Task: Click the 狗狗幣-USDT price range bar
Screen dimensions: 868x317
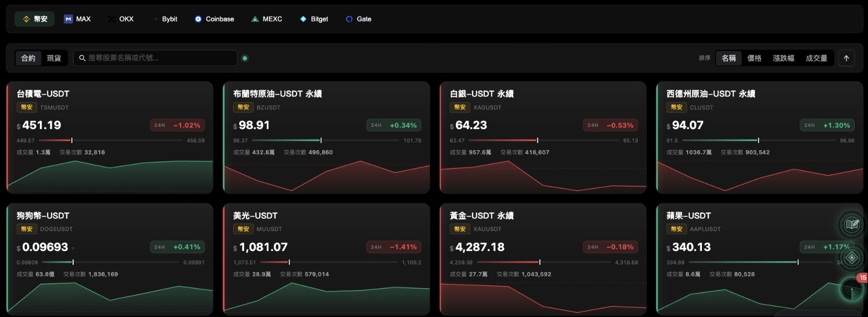Action: pyautogui.click(x=111, y=263)
